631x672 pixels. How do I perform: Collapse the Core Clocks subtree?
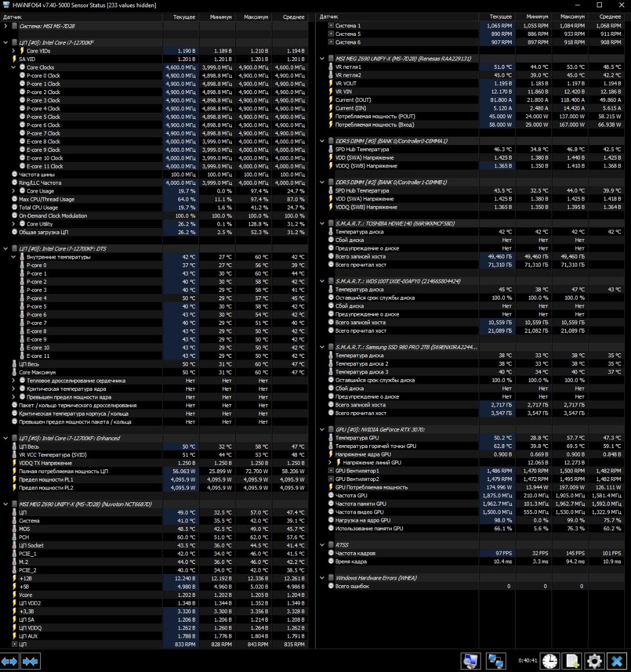[x=14, y=67]
